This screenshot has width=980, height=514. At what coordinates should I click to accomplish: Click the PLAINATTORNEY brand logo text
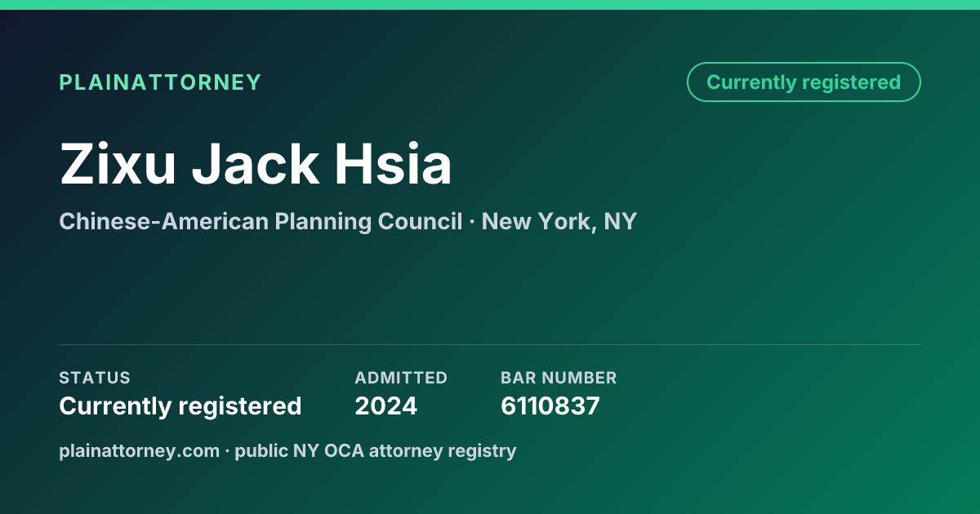[x=160, y=82]
